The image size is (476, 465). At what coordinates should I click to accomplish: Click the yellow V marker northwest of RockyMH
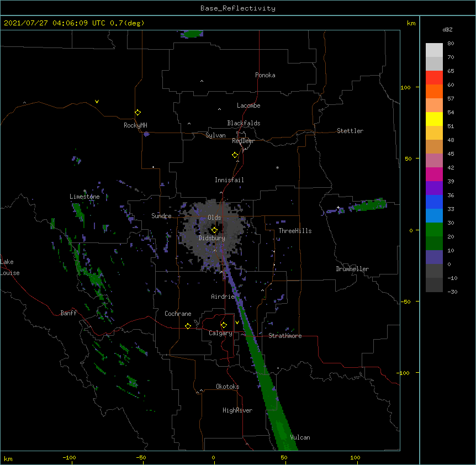click(x=97, y=102)
